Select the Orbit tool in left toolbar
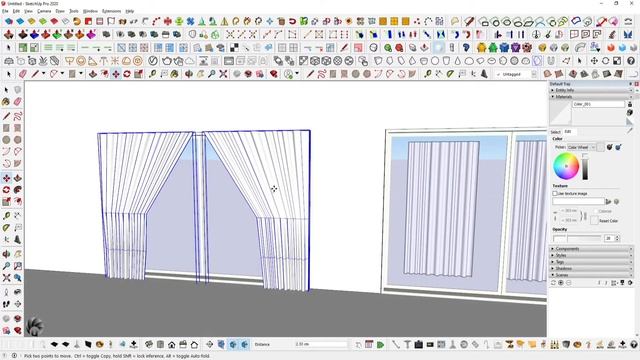The width and height of the screenshot is (640, 360). pos(6,254)
